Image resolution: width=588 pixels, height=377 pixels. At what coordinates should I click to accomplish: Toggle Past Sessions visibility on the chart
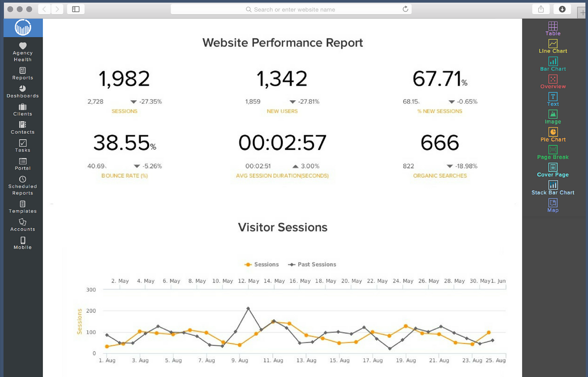click(x=312, y=264)
